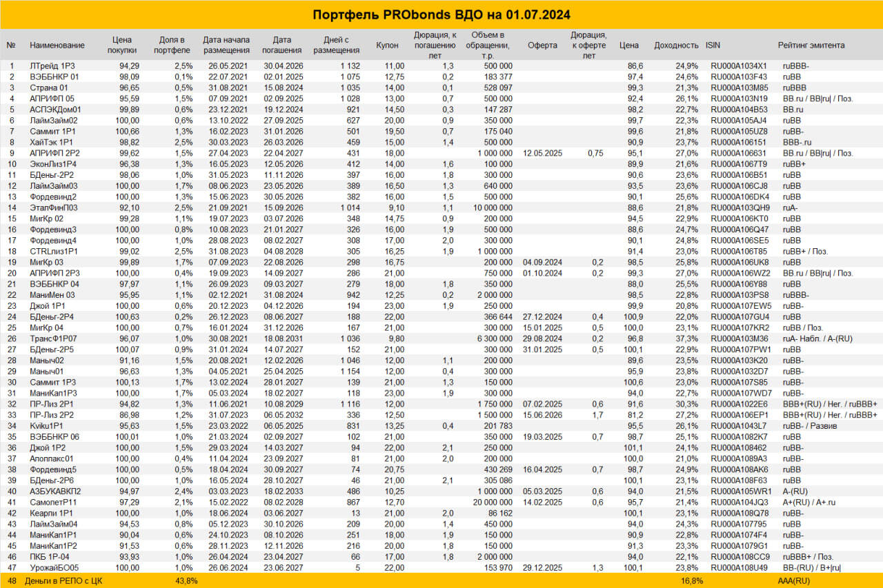883x588 pixels.
Task: Click the 'УрожайБО05' bond name
Action: 54,567
